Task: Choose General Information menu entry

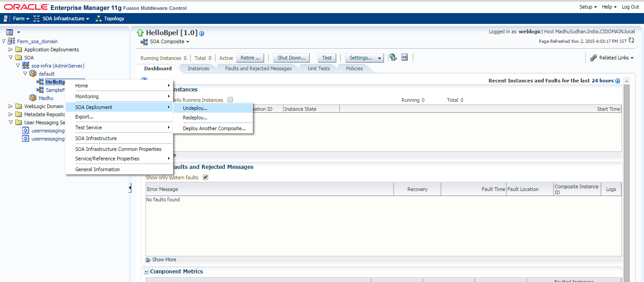Action: 119,169
